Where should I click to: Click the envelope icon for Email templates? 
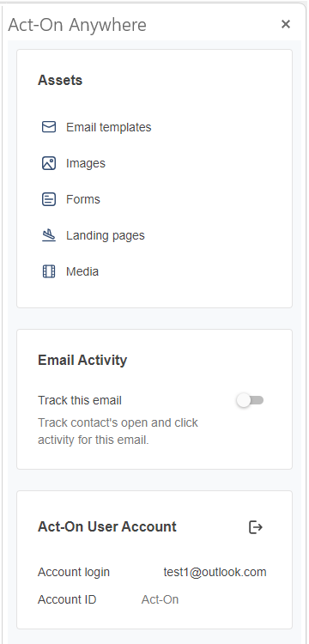(49, 127)
